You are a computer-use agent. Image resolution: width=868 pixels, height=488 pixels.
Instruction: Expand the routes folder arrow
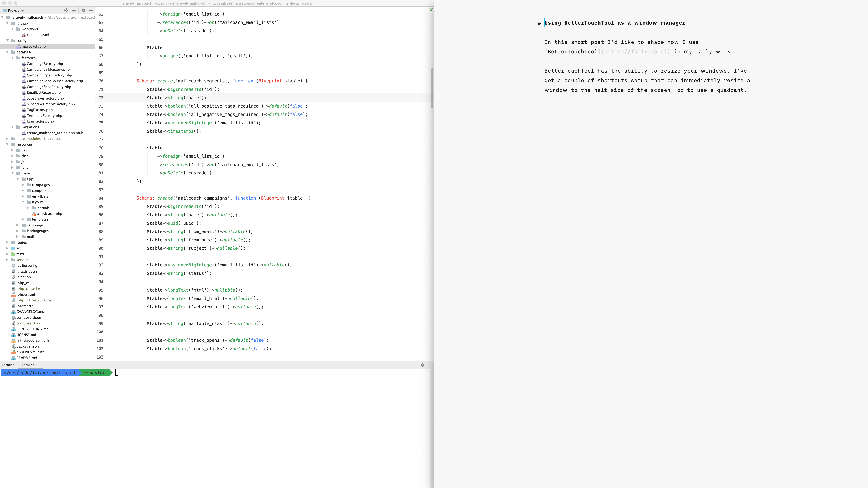coord(7,242)
